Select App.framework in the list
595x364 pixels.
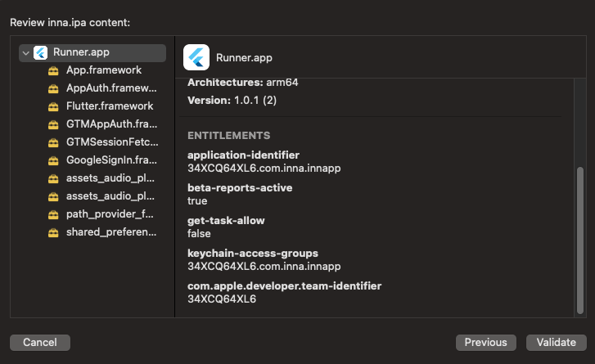click(104, 70)
